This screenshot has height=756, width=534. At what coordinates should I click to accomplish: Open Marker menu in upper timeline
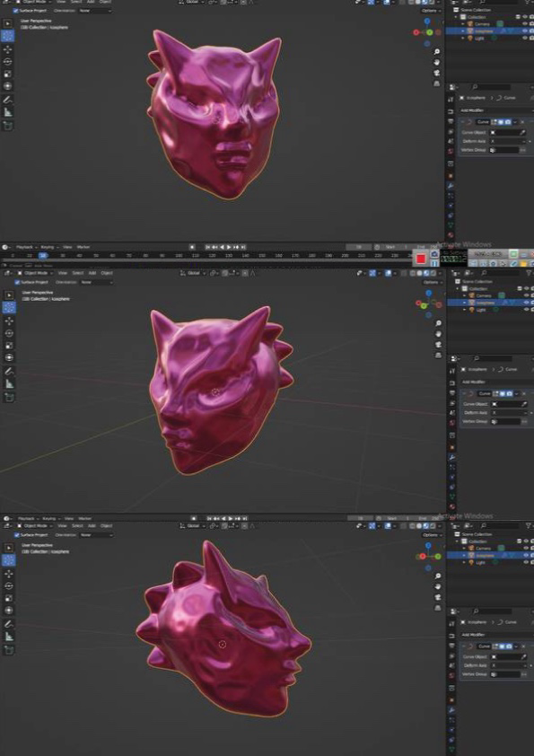83,247
